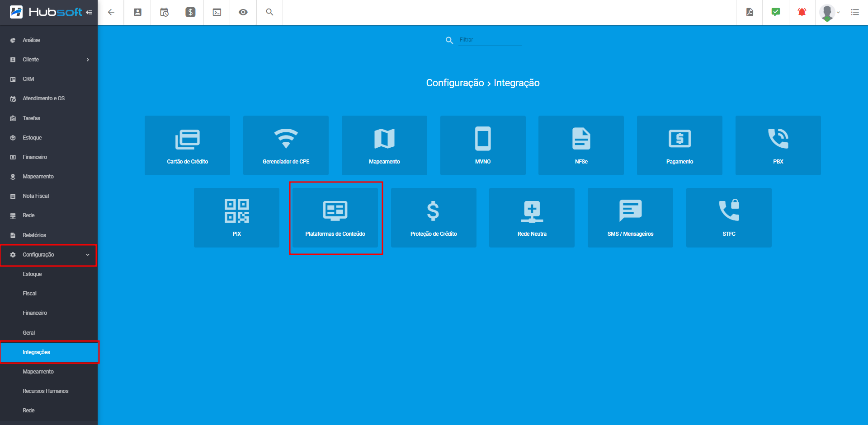Viewport: 868px width, 425px height.
Task: Open Financeiro main sidebar item
Action: click(49, 157)
